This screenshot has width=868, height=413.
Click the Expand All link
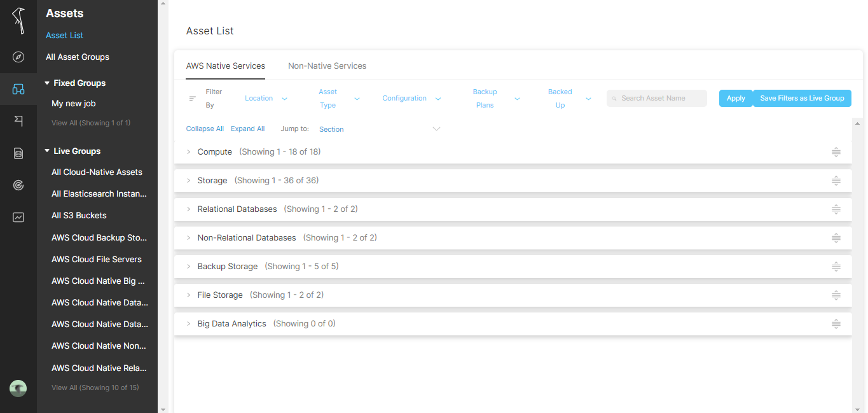point(247,129)
